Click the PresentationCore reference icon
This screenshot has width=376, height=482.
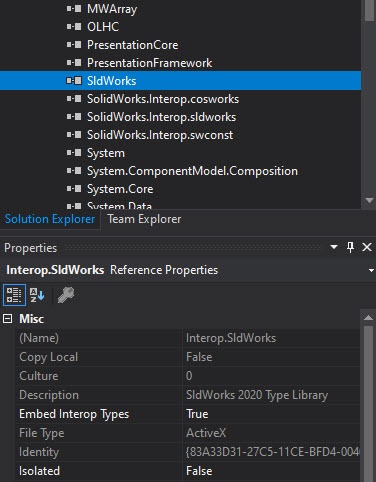point(74,45)
